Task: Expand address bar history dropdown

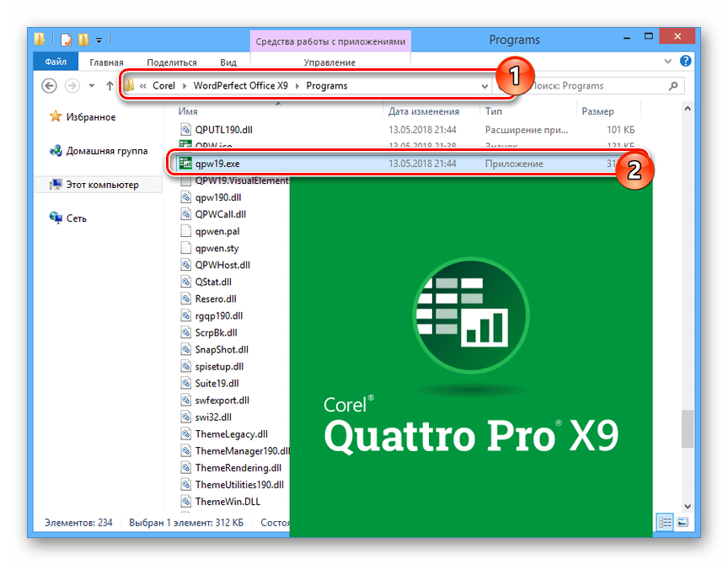Action: (x=484, y=86)
